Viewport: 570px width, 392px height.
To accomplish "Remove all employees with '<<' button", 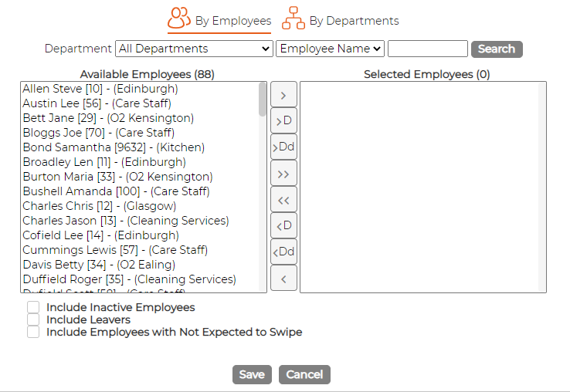I will (283, 200).
